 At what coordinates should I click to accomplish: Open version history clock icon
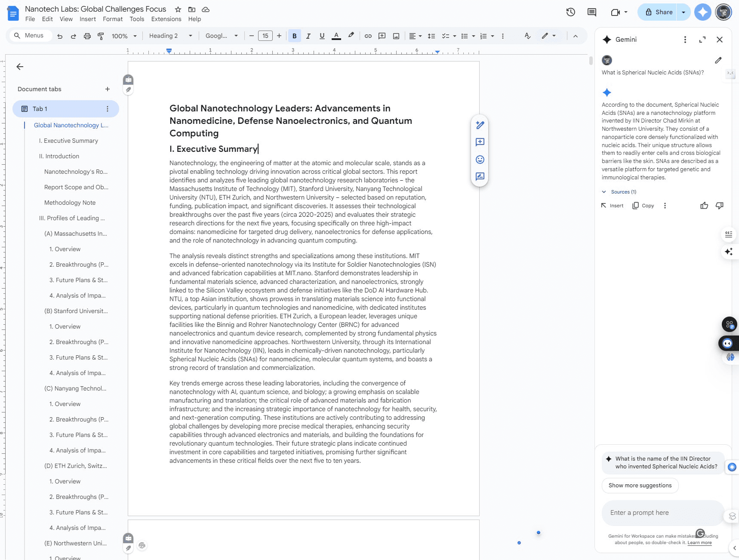[x=571, y=12]
